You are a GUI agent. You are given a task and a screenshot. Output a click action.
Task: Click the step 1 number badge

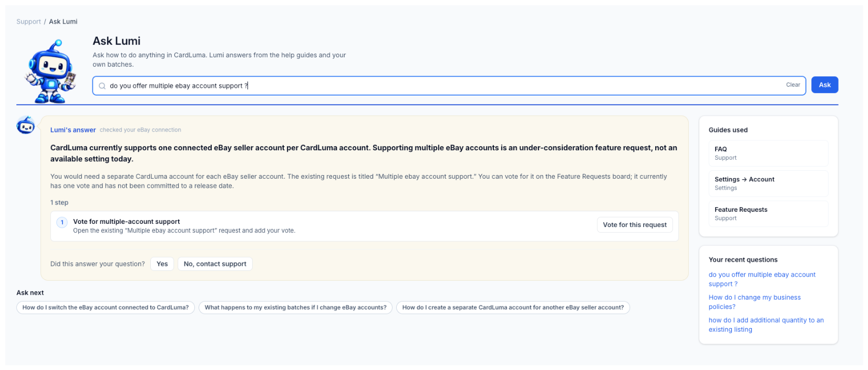(62, 222)
